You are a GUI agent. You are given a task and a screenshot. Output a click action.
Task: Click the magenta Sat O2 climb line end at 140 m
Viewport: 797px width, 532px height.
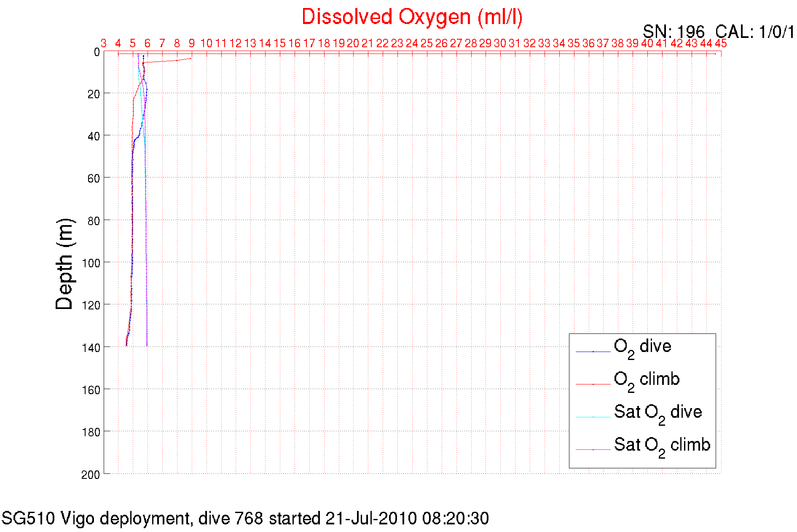pyautogui.click(x=147, y=346)
